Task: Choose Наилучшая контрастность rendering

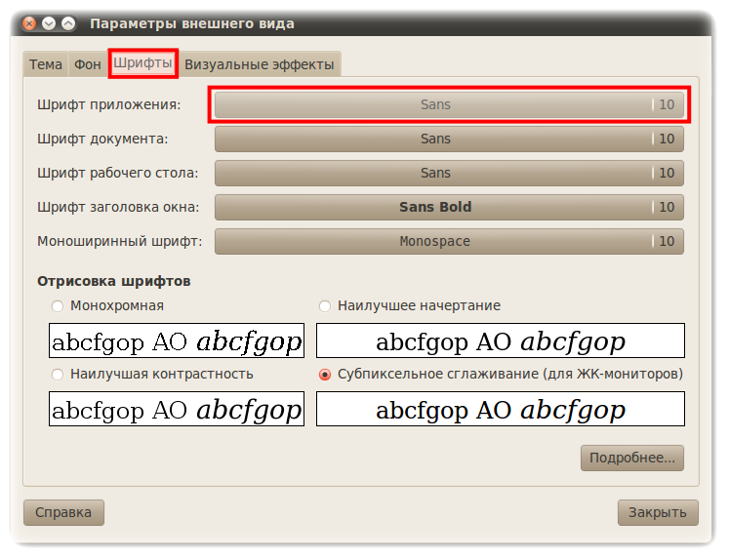Action: (x=58, y=375)
